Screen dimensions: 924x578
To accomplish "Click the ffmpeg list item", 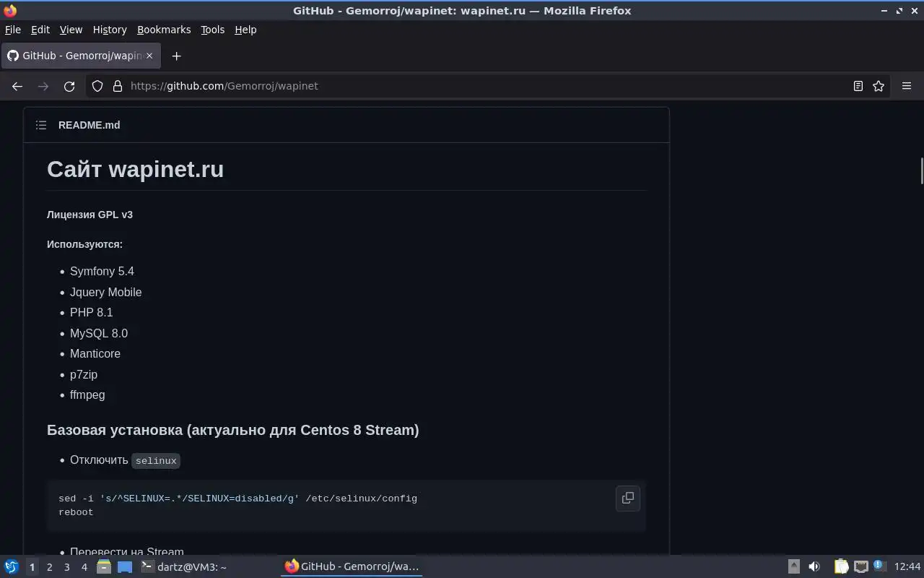I will pos(87,394).
